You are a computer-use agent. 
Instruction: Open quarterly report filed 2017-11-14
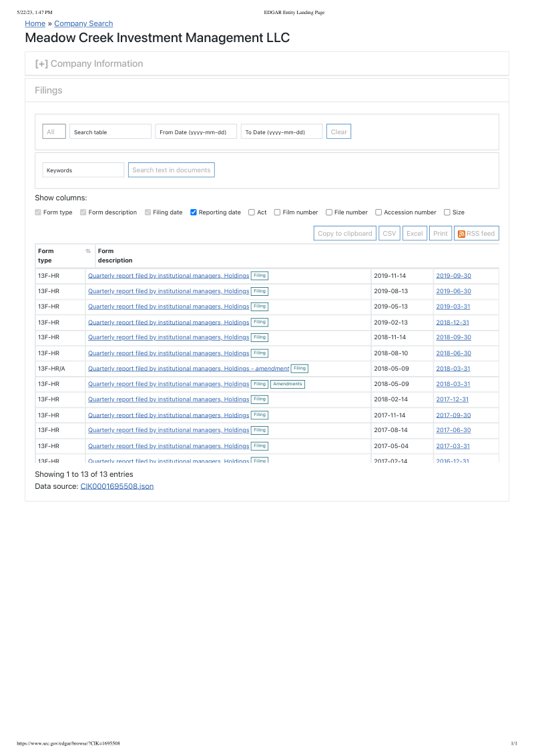point(169,415)
